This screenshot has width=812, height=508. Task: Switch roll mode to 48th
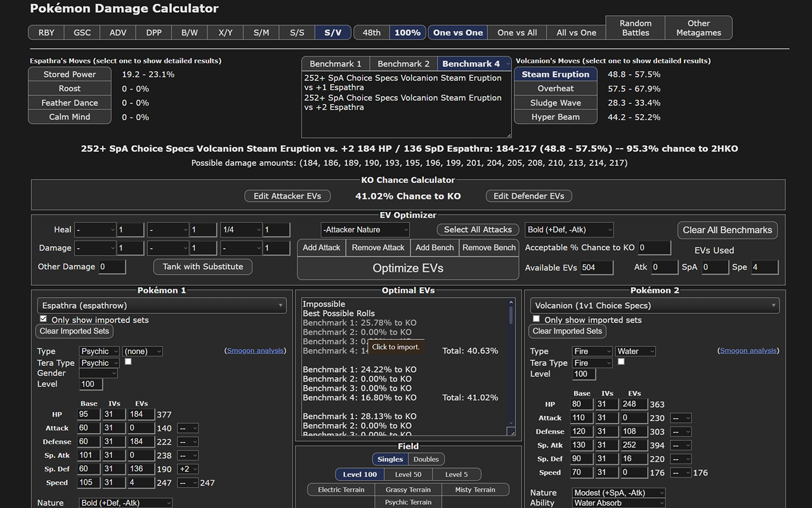pyautogui.click(x=372, y=32)
